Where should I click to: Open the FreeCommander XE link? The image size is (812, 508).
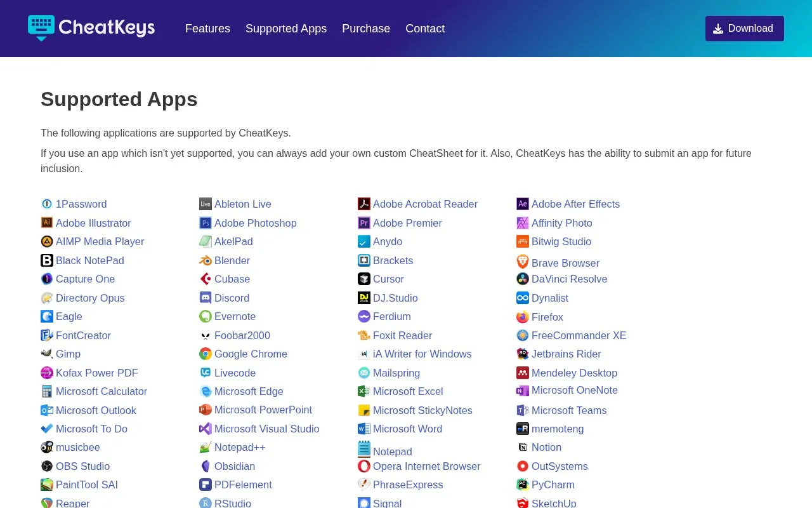pyautogui.click(x=579, y=335)
